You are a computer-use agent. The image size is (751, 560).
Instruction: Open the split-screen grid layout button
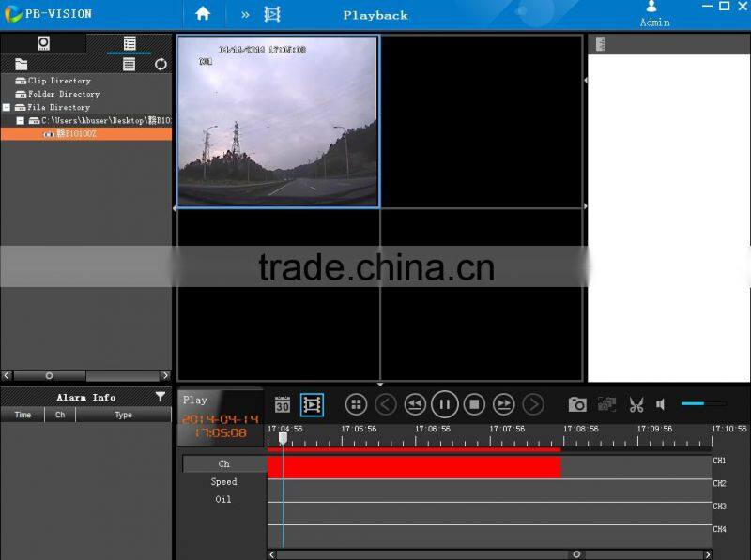click(356, 404)
